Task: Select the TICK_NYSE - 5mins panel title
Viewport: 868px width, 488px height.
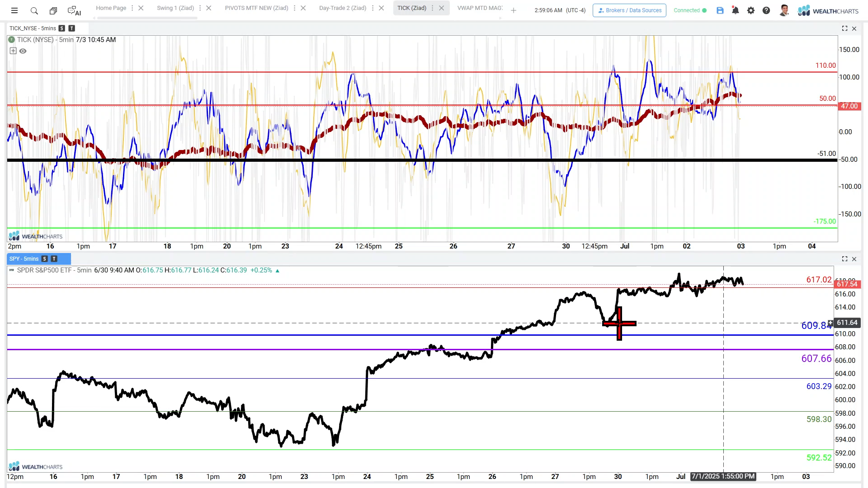Action: (33, 28)
